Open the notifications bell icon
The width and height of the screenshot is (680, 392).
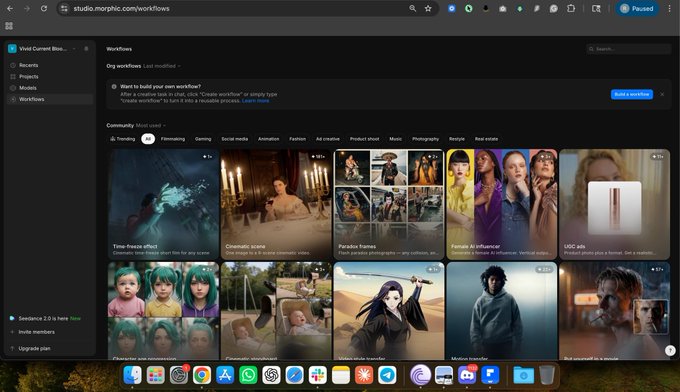tap(86, 49)
